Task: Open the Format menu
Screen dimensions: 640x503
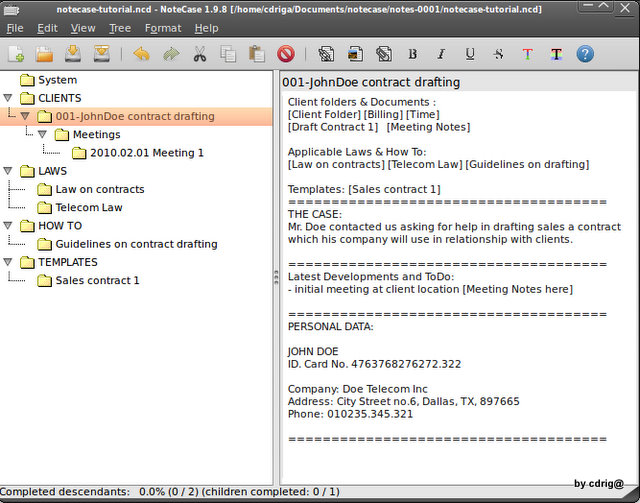Action: [163, 28]
